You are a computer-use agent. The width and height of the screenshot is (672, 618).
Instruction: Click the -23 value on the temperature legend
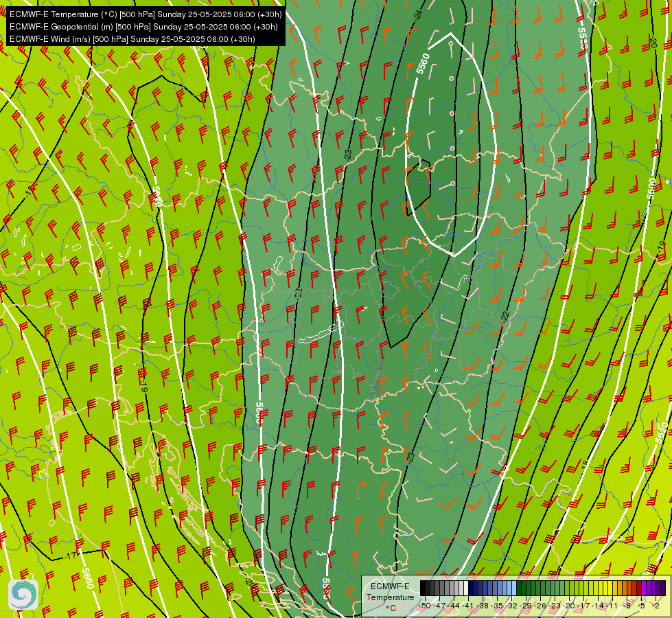[554, 606]
